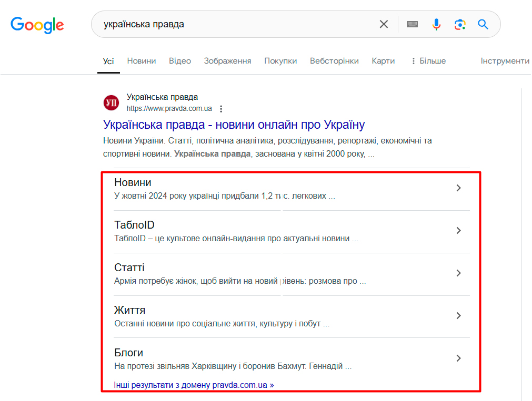
Task: Click the snippet 'Останні новини про соціальне життя'
Action: [x=222, y=323]
